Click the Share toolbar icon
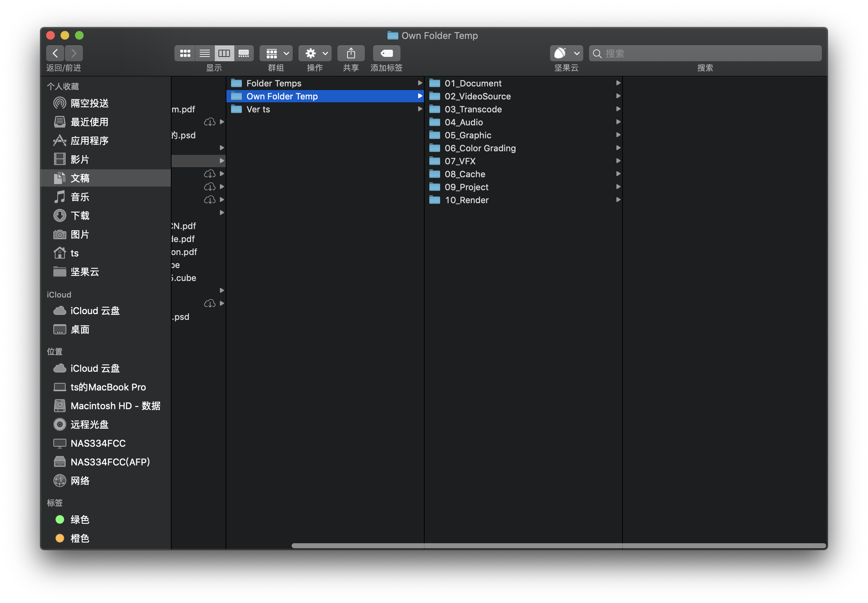 point(350,53)
